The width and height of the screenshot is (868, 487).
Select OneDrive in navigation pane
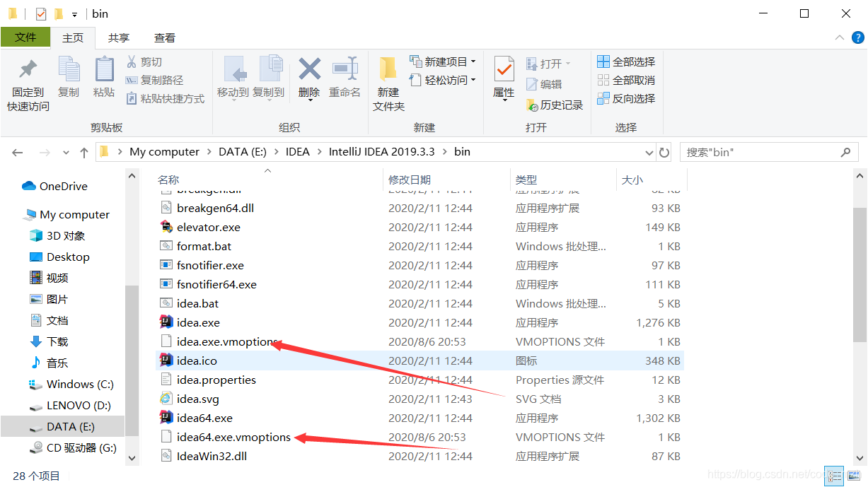coord(55,187)
